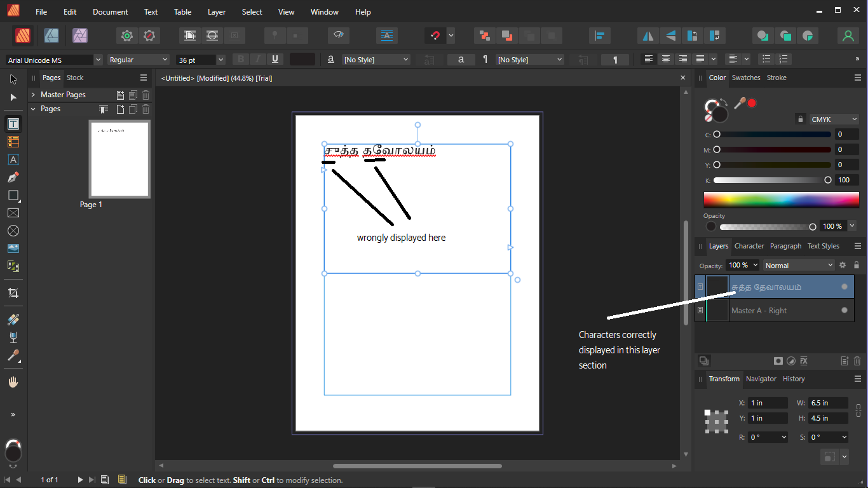This screenshot has height=488, width=868.
Task: Click the W width input field
Action: 827,403
